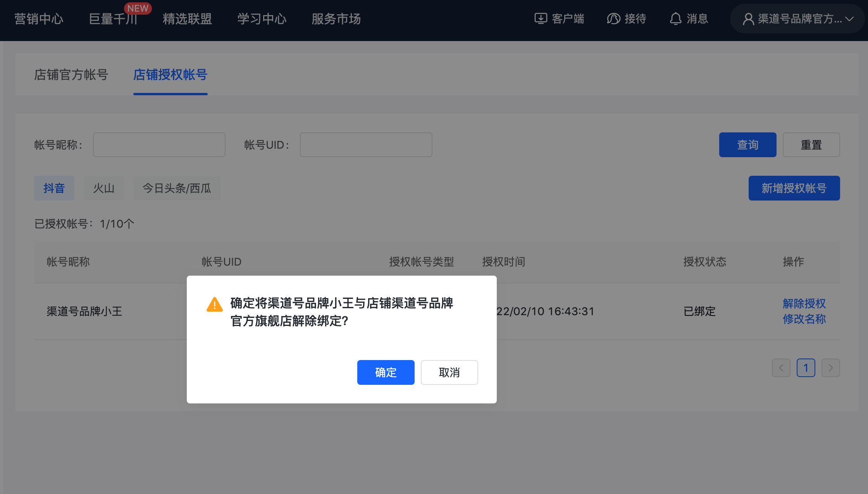
Task: Open 巨量千川 with NEW badge
Action: 113,19
